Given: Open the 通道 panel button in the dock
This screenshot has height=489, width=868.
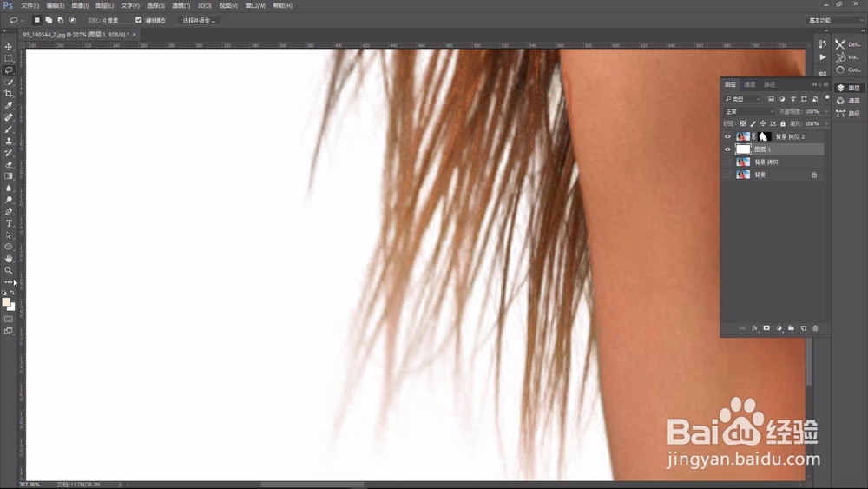Looking at the screenshot, I should coord(849,101).
